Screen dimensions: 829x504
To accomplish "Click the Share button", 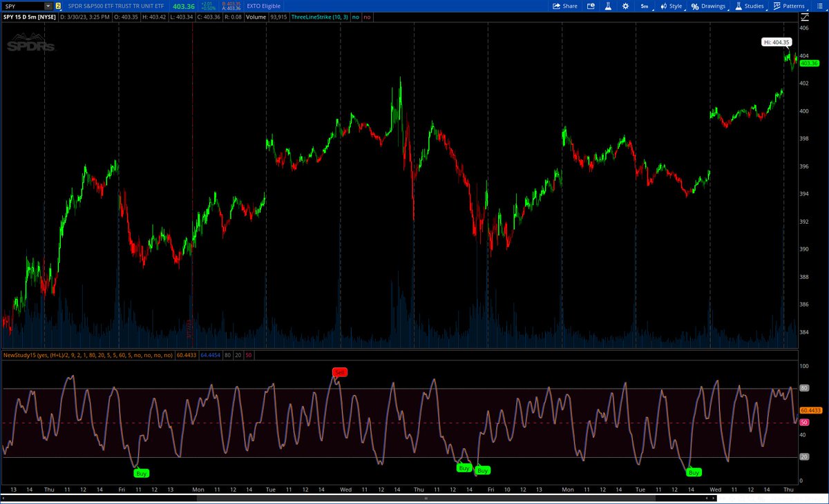I will [565, 6].
